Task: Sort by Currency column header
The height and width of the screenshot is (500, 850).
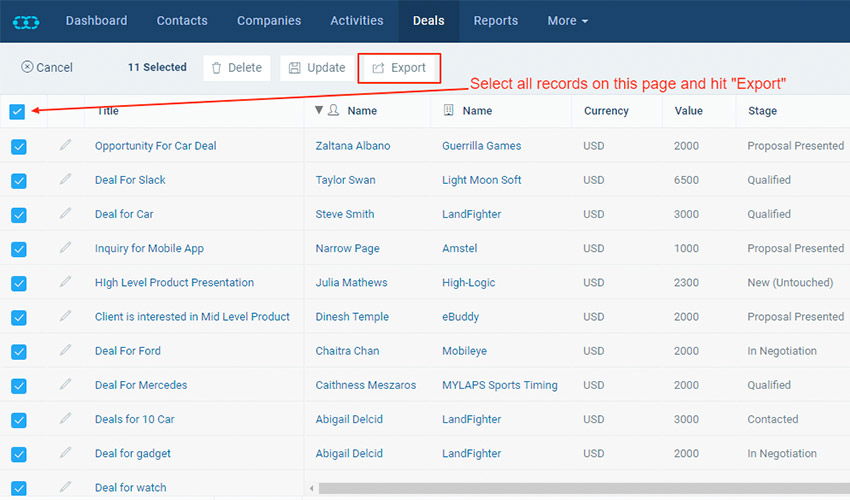Action: [606, 111]
